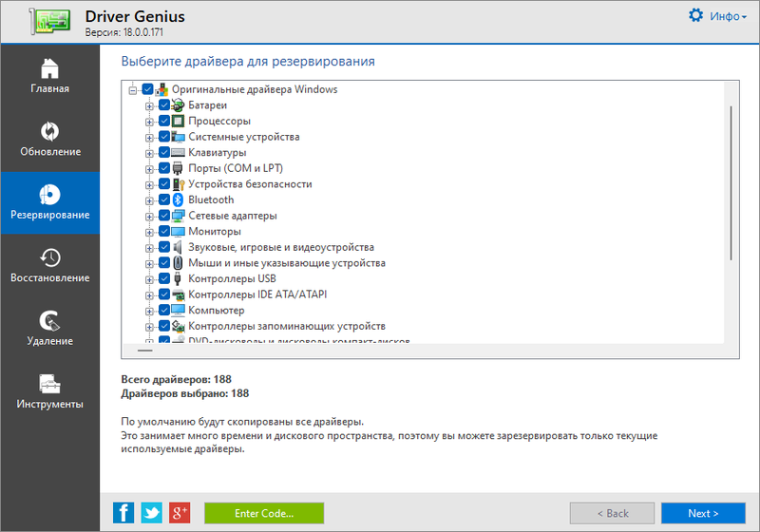This screenshot has width=760, height=532.
Task: Click the Порты (COM и LPT) icon
Action: [x=178, y=168]
